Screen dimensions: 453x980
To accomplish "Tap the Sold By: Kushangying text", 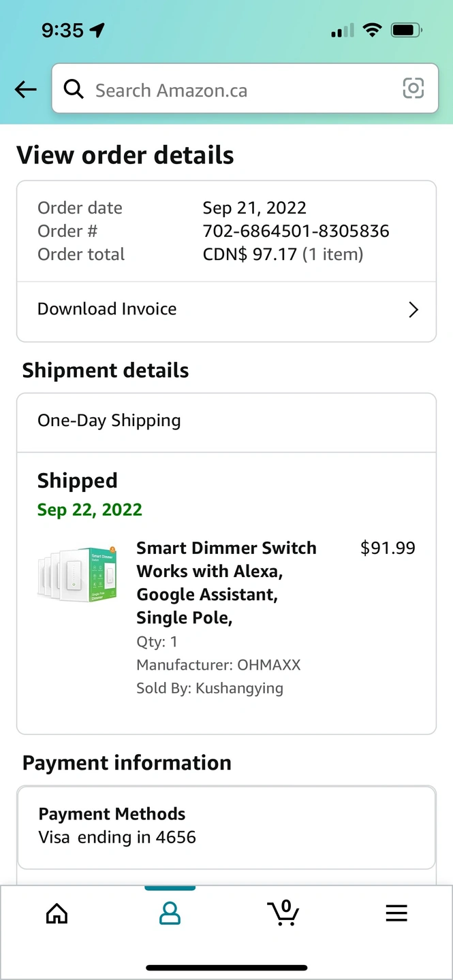I will click(210, 688).
